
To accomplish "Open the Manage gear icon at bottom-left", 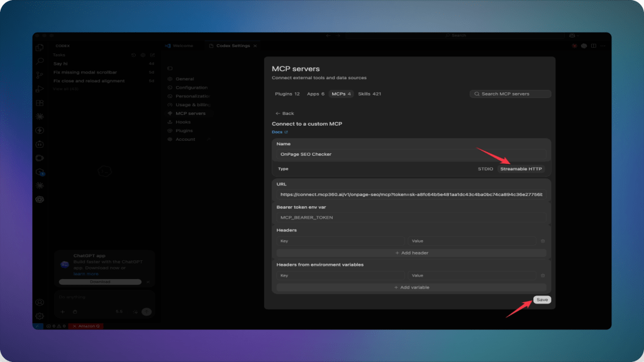I will 40,316.
